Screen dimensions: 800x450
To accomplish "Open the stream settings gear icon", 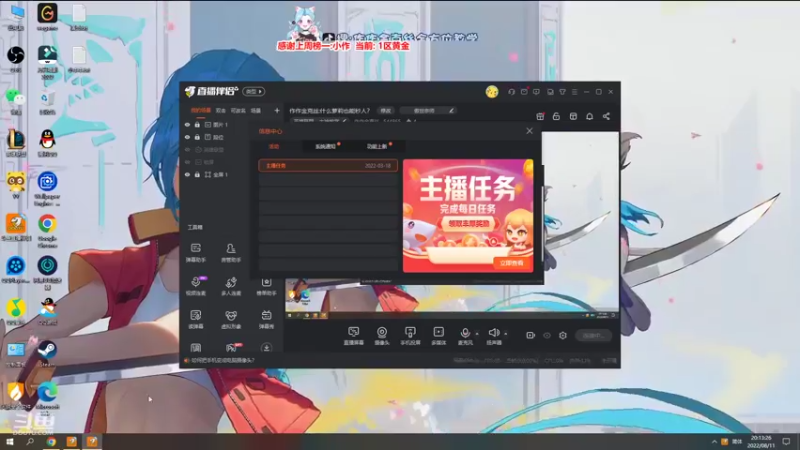I will 563,335.
